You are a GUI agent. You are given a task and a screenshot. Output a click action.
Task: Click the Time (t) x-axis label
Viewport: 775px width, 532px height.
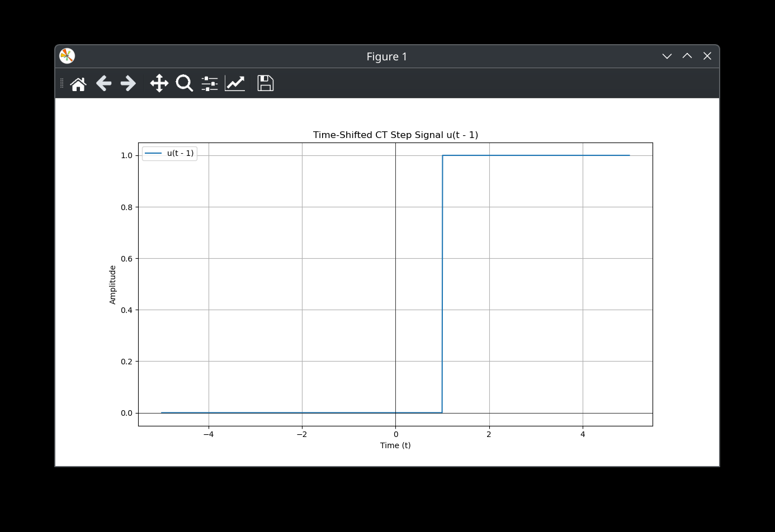pyautogui.click(x=395, y=445)
